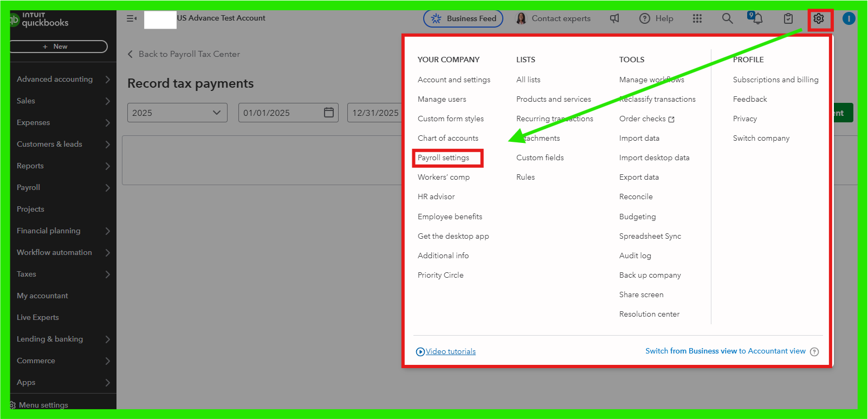
Task: Click the 01/01/2025 start date field
Action: 288,113
